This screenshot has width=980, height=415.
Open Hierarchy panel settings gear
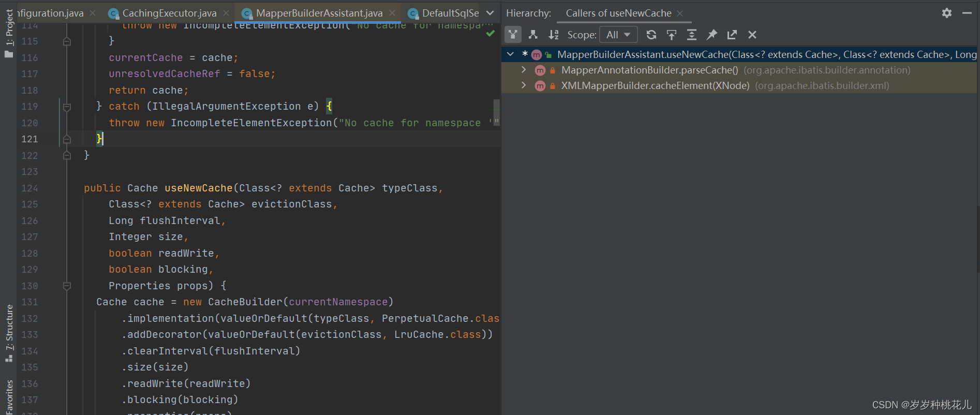click(x=947, y=13)
